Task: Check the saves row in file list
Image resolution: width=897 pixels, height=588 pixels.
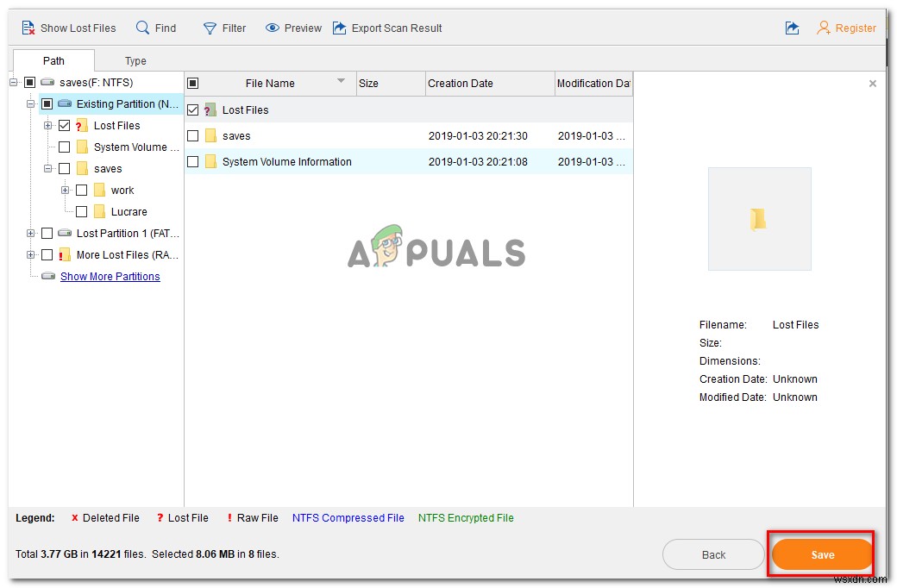Action: click(193, 135)
